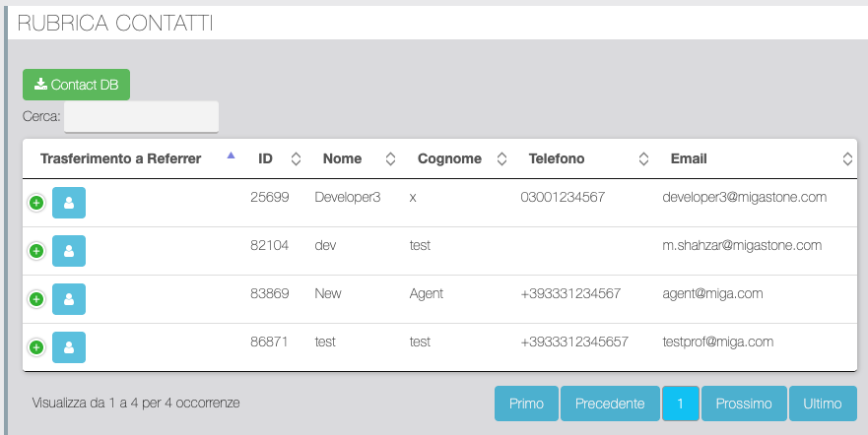The image size is (868, 435).
Task: Go to next page with Prossimo
Action: pos(744,404)
